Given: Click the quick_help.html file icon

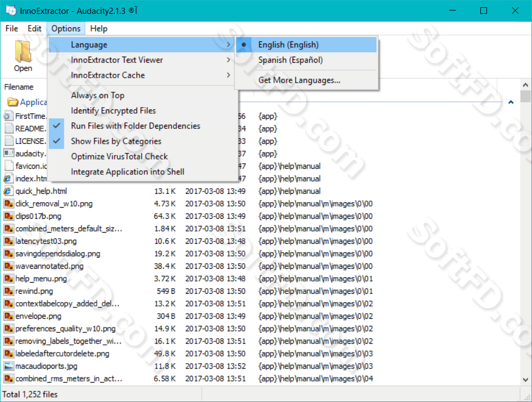Looking at the screenshot, I should click(8, 191).
